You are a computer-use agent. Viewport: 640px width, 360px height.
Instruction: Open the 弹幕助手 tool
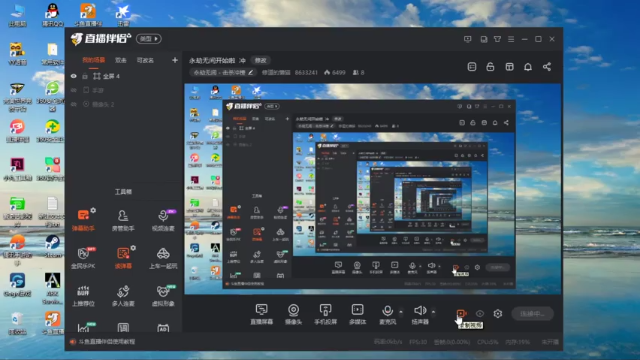83,220
